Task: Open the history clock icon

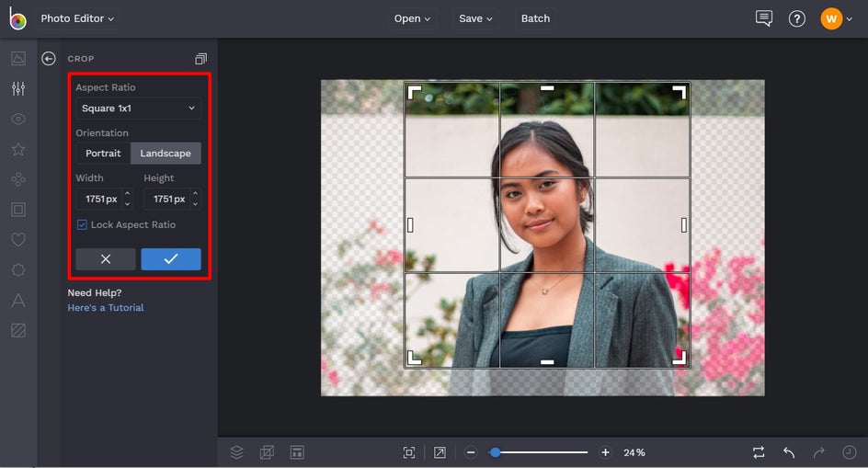Action: 850,452
